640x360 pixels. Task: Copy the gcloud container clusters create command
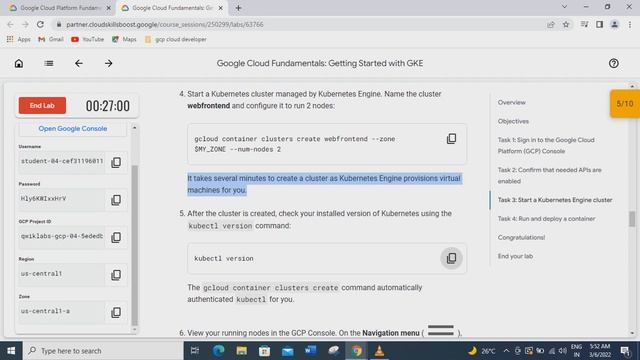point(451,139)
